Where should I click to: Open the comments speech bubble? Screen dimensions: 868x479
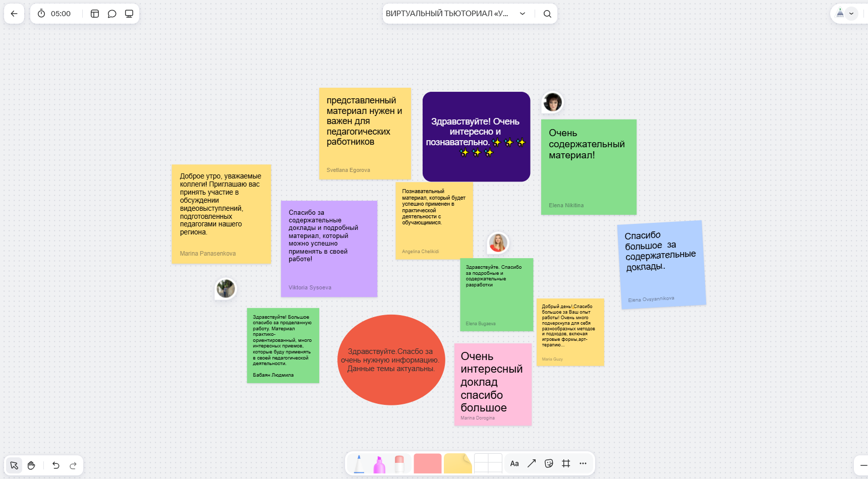tap(112, 14)
